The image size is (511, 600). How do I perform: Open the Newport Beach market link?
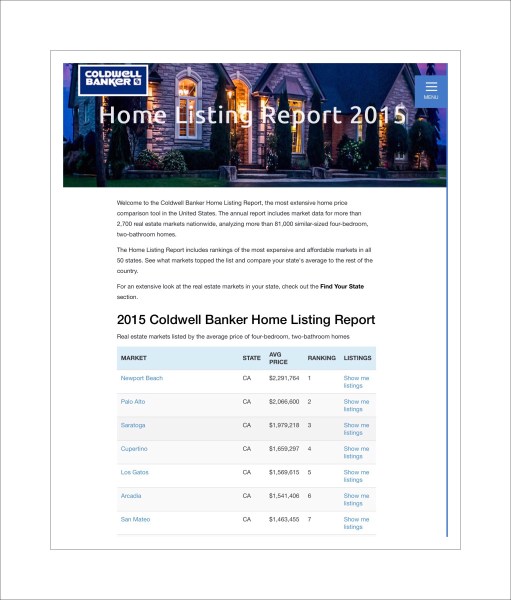[142, 378]
